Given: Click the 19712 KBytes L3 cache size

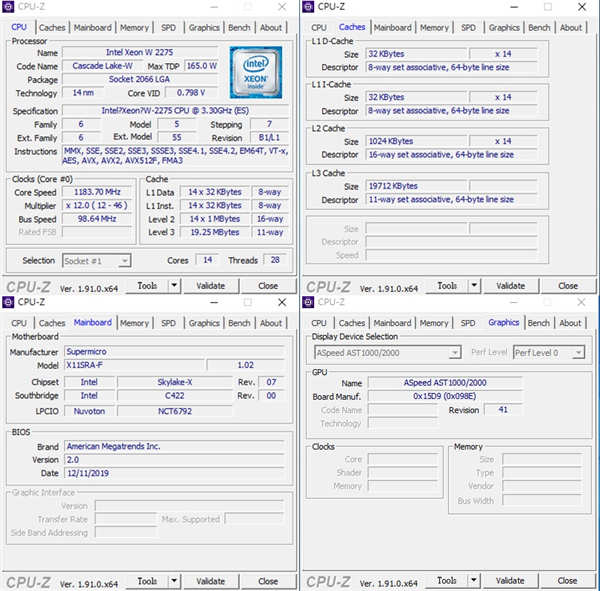Looking at the screenshot, I should [416, 186].
